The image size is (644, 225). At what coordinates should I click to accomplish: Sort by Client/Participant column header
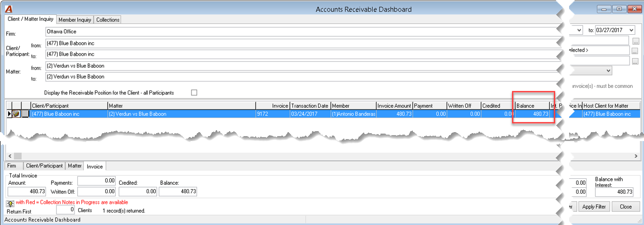pos(68,106)
